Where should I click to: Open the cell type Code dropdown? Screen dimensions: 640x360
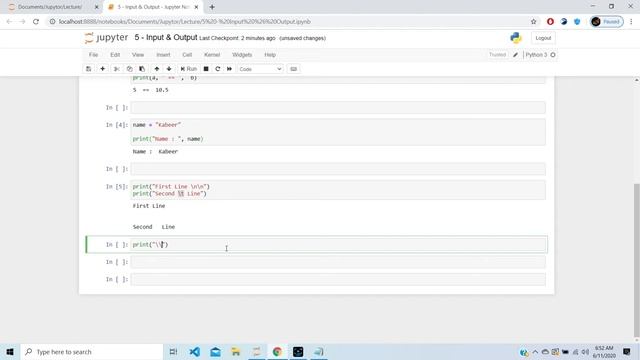coord(260,69)
